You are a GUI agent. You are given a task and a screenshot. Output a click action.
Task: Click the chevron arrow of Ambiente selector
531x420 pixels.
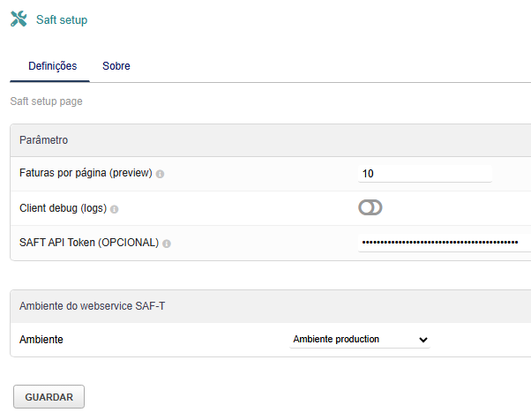pos(423,340)
